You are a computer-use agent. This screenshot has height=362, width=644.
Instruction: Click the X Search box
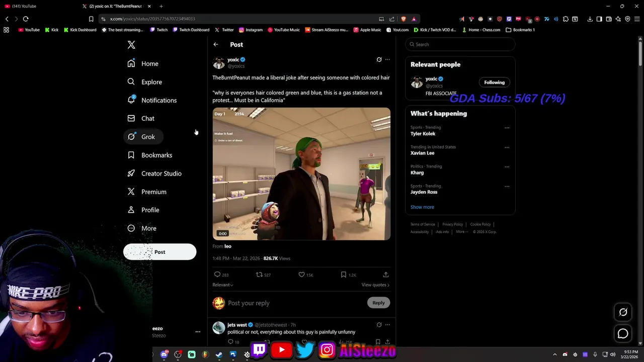point(460,44)
